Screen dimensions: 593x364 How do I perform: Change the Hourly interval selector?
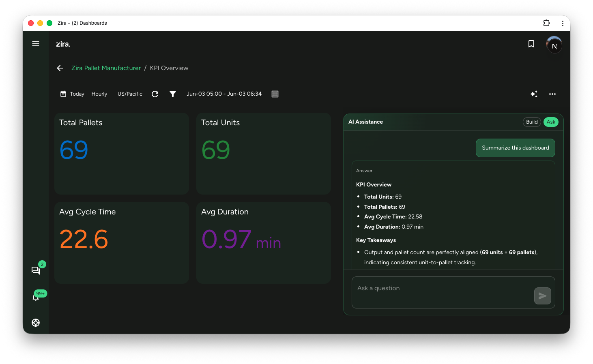click(99, 94)
